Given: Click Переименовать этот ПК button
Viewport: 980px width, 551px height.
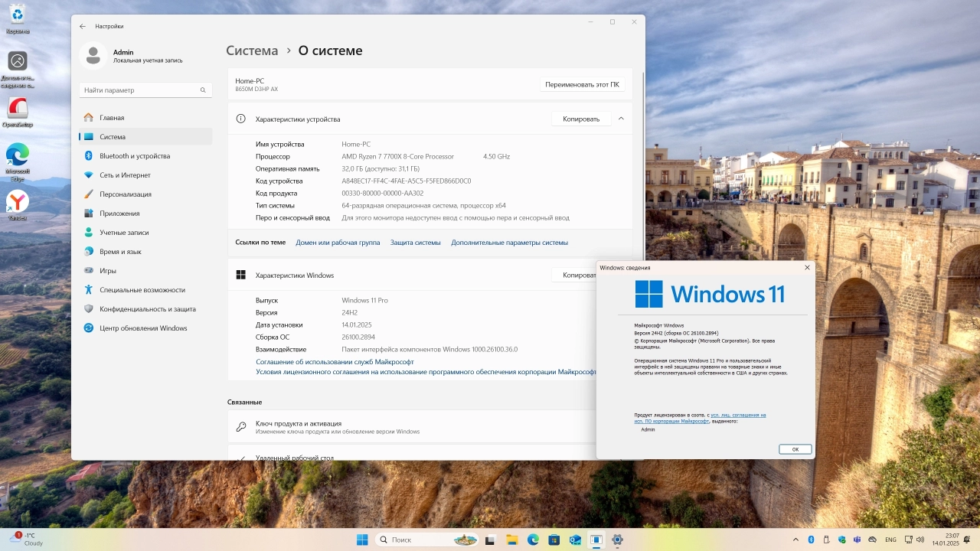Looking at the screenshot, I should click(582, 84).
